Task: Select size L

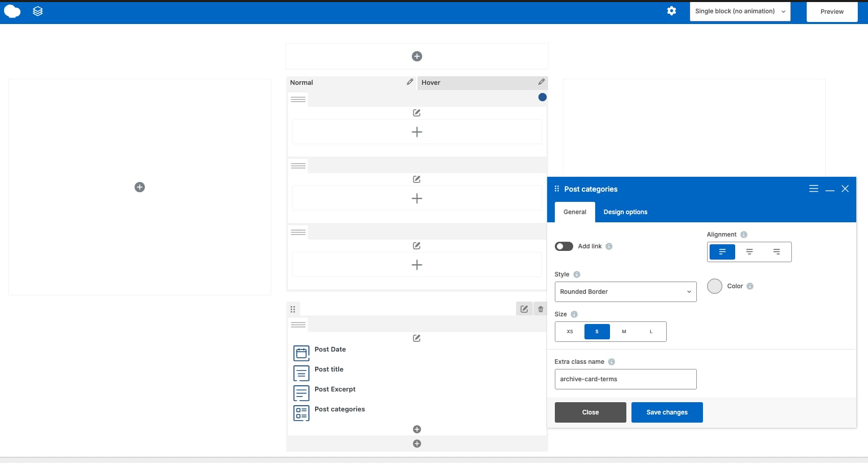Action: pyautogui.click(x=651, y=332)
